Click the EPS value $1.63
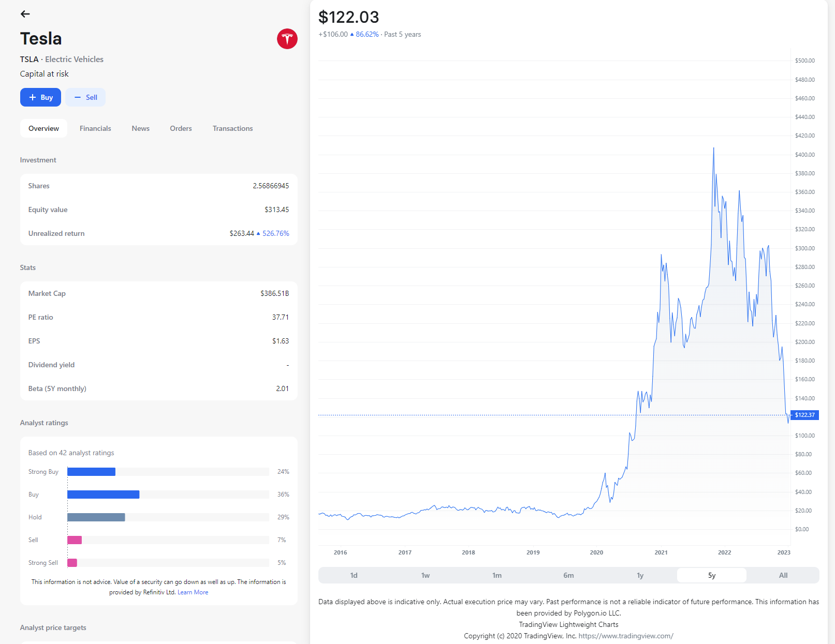This screenshot has height=644, width=835. pos(281,341)
